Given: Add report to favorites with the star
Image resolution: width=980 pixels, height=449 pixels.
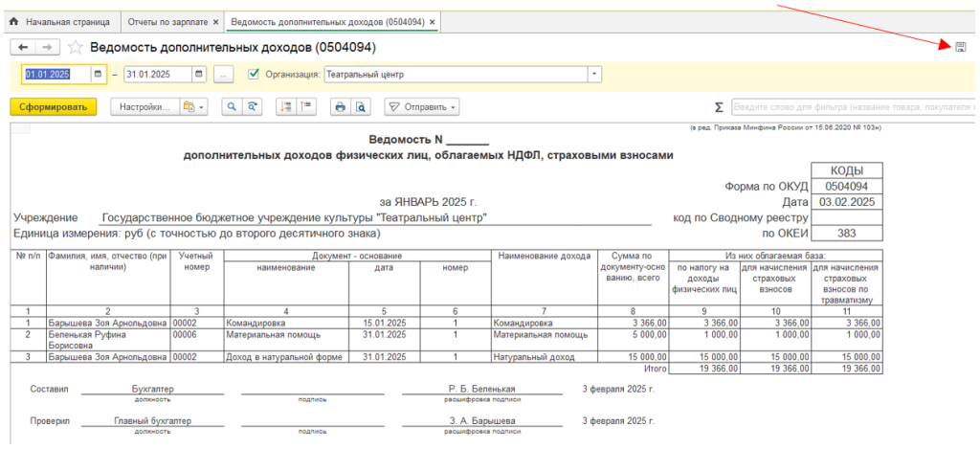Looking at the screenshot, I should (x=75, y=48).
